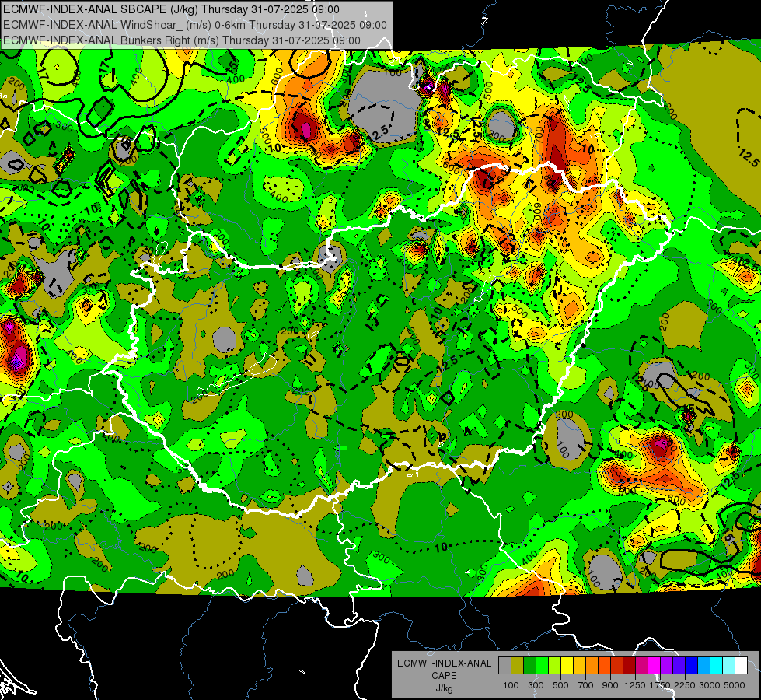Click the 3000 value under legend scale
The width and height of the screenshot is (761, 700).
(x=710, y=685)
